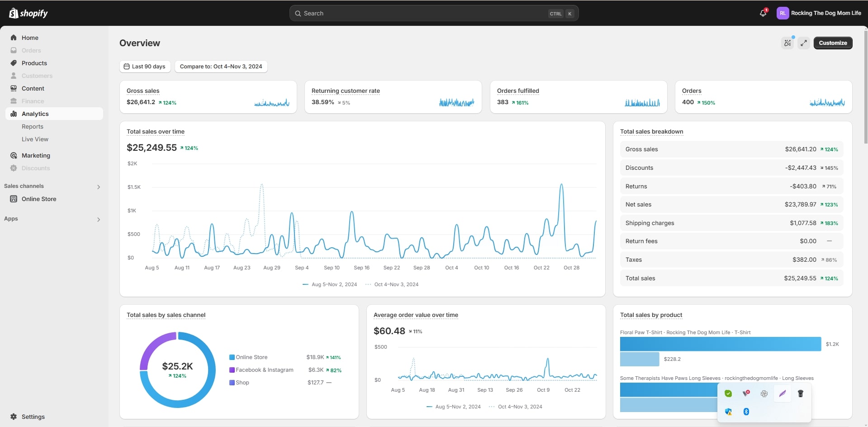The height and width of the screenshot is (427, 868).
Task: Open Live View under Analytics
Action: pyautogui.click(x=35, y=139)
